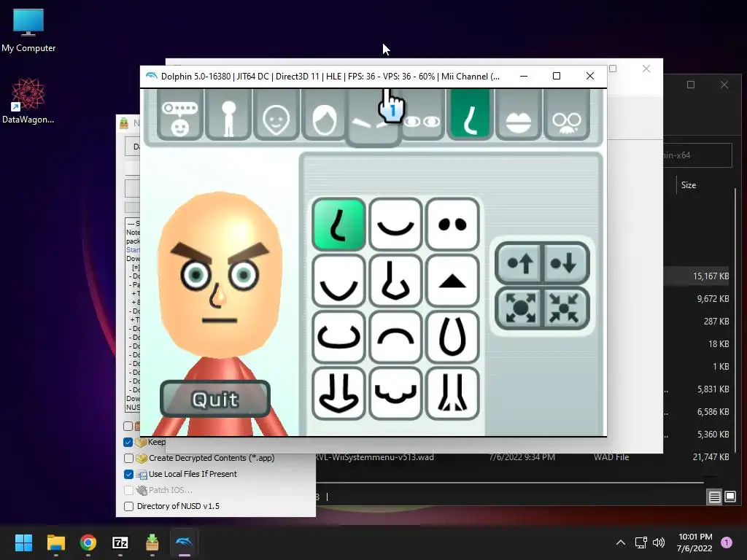Open the body height and build tab

(x=228, y=116)
